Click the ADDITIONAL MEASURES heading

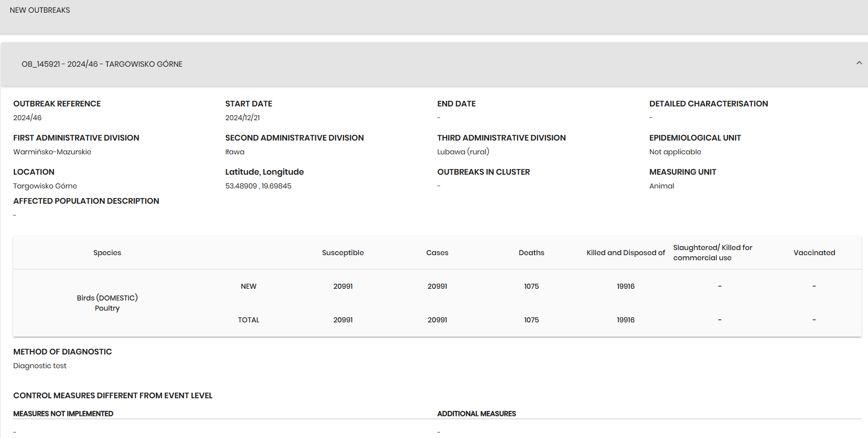476,414
